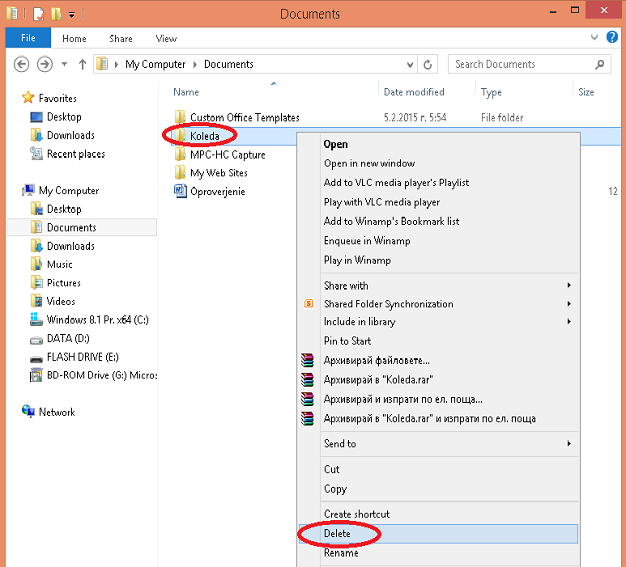This screenshot has width=626, height=567.
Task: Select the Oproverjenie document icon
Action: 181,191
